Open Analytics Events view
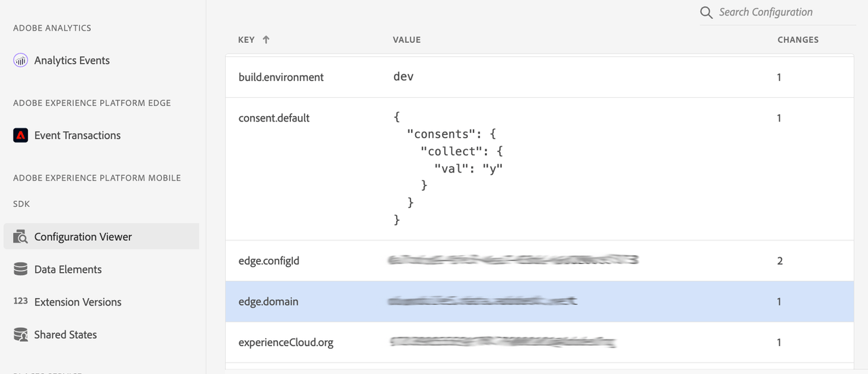The image size is (868, 374). pos(72,60)
